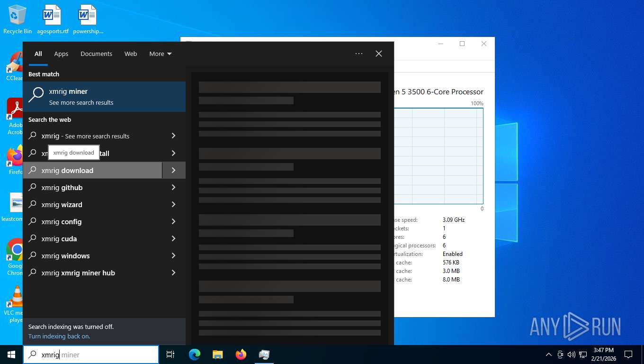
Task: Click the volume speaker tray icon
Action: click(x=572, y=355)
